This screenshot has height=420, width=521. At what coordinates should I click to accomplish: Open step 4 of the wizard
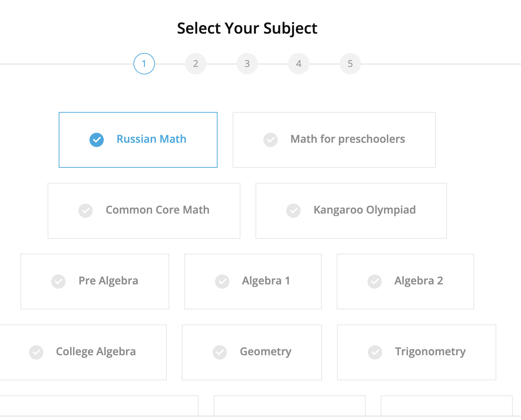[x=299, y=64]
